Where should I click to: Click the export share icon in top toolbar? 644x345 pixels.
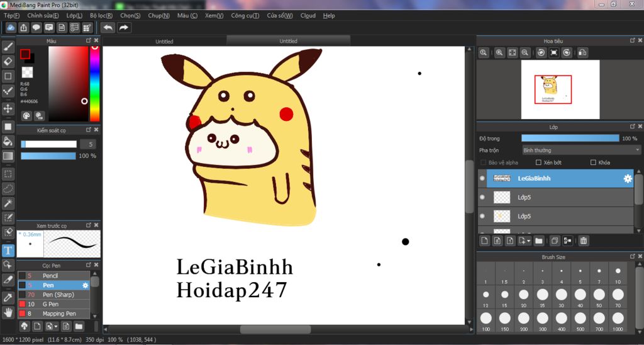[x=24, y=28]
